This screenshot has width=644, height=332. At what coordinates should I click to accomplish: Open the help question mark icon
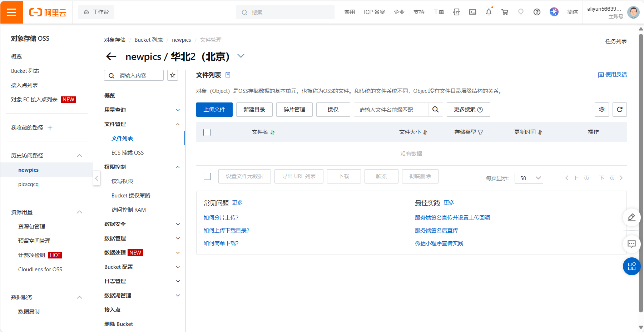(x=537, y=12)
